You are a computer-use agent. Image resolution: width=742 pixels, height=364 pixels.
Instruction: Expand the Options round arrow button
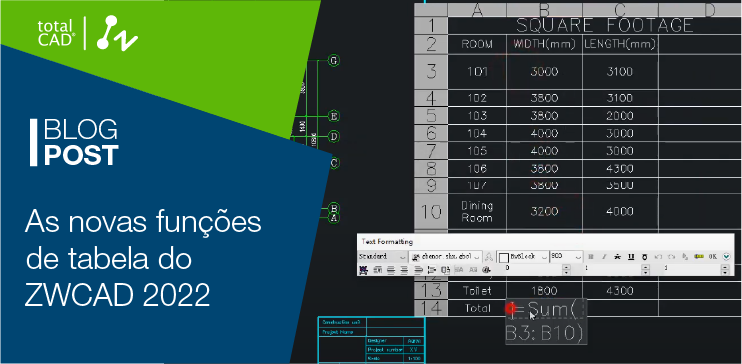tap(726, 257)
